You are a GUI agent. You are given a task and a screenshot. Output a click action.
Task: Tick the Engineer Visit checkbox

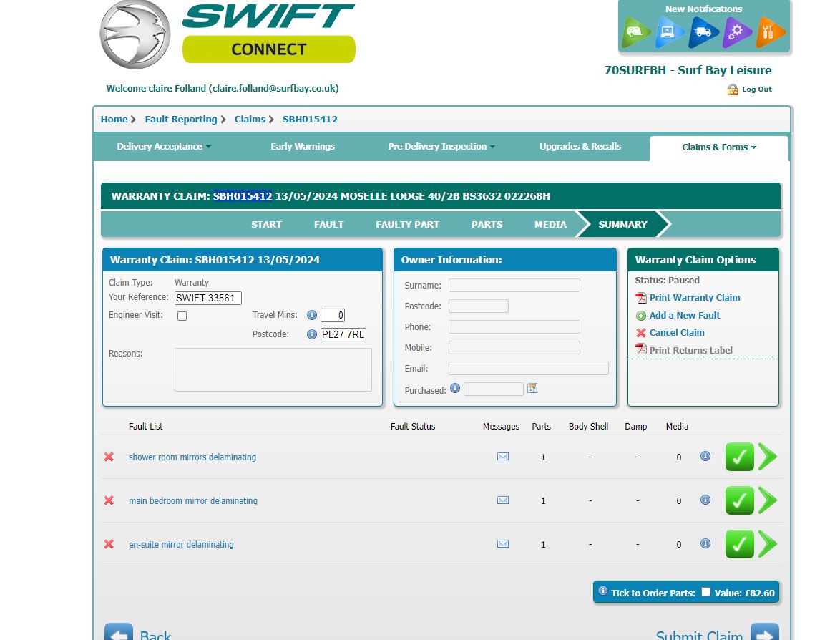coord(182,316)
